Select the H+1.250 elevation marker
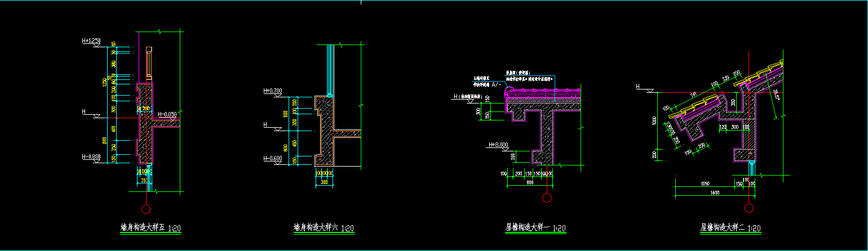This screenshot has height=251, width=868. click(91, 41)
